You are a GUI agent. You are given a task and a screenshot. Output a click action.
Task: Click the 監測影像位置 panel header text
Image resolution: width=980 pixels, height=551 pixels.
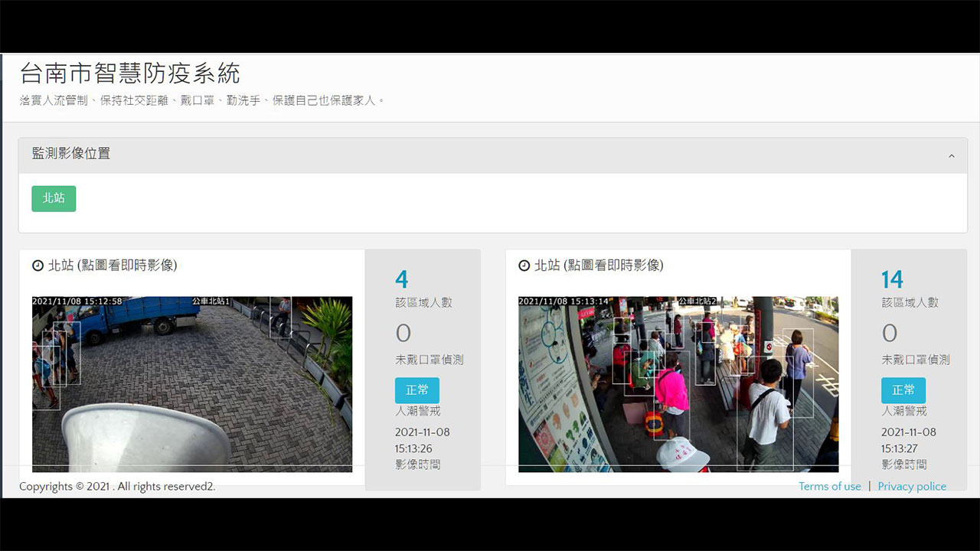click(x=71, y=154)
